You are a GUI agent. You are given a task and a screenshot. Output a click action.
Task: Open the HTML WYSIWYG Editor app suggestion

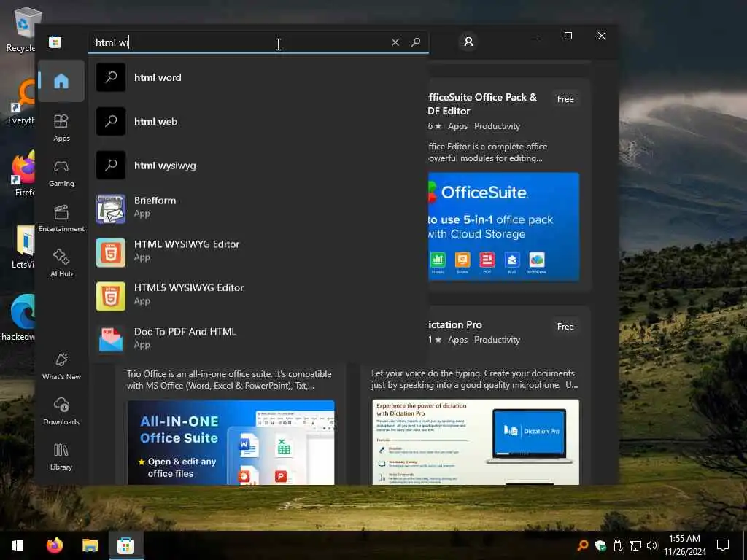point(258,252)
